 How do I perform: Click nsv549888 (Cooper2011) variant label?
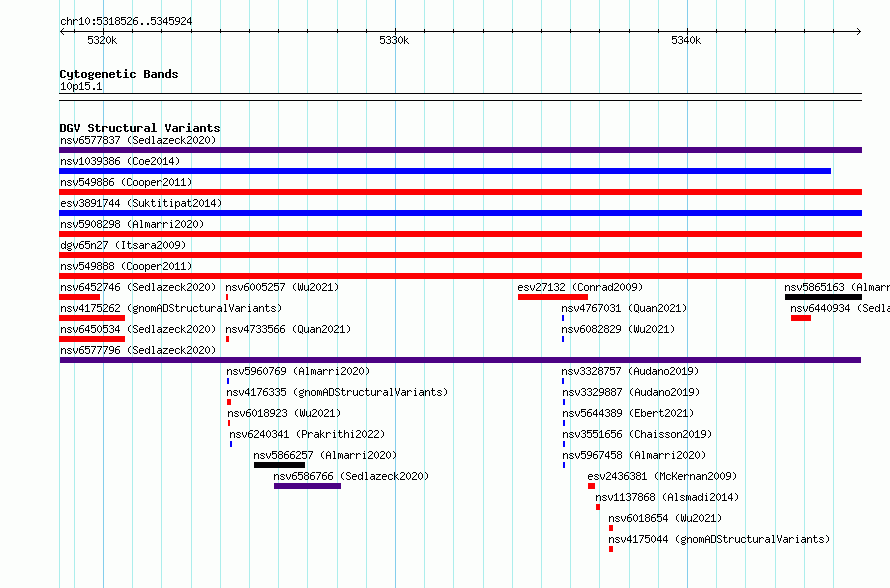coord(126,266)
